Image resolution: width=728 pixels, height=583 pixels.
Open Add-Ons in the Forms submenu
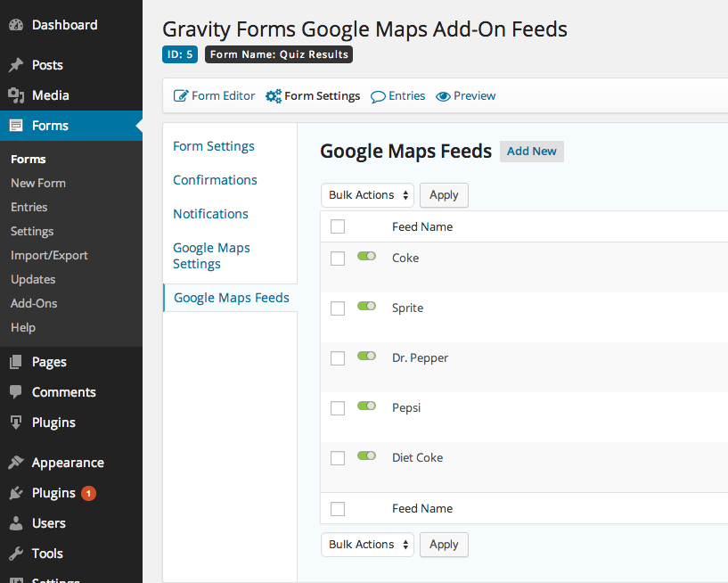pyautogui.click(x=34, y=303)
